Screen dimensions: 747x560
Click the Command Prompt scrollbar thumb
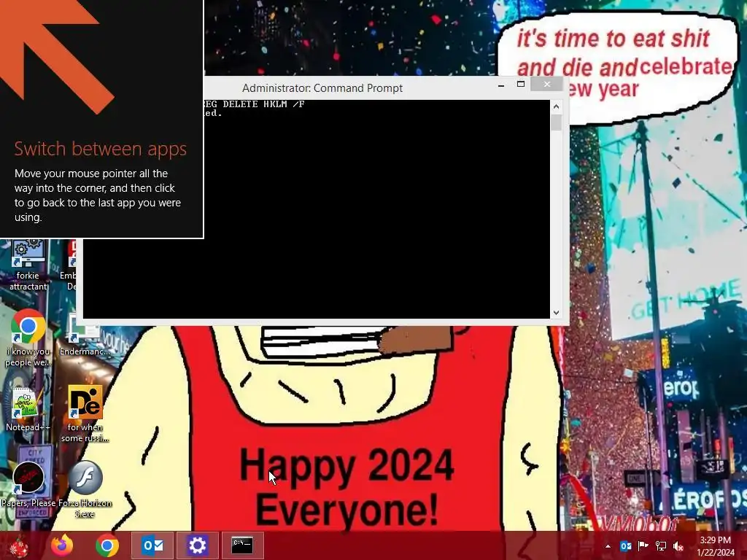point(556,122)
